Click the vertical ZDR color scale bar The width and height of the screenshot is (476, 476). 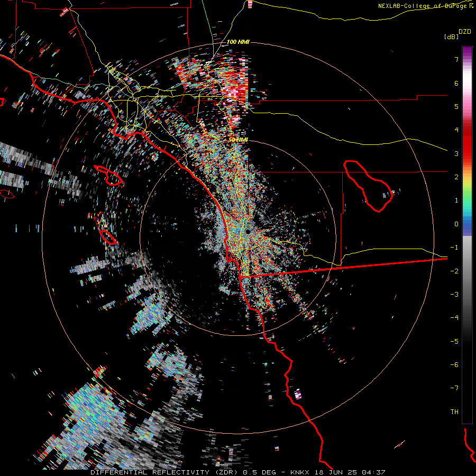pos(467,235)
